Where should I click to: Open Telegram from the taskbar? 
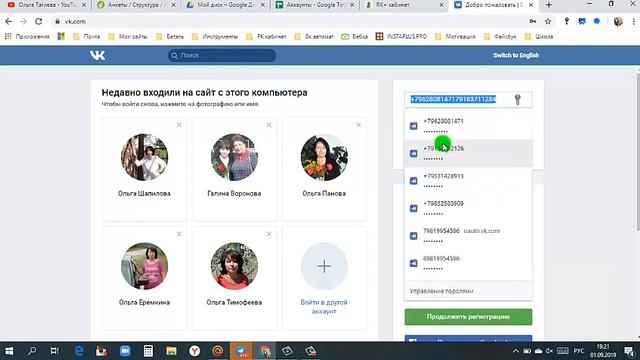click(241, 351)
